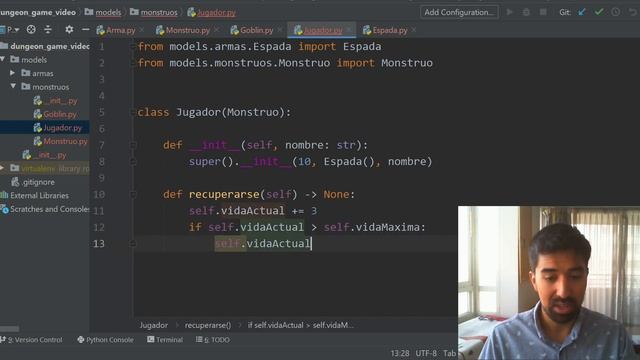Screen dimensions: 640x360
Task: Fold the __init__ method gutter marker
Action: (x=133, y=145)
